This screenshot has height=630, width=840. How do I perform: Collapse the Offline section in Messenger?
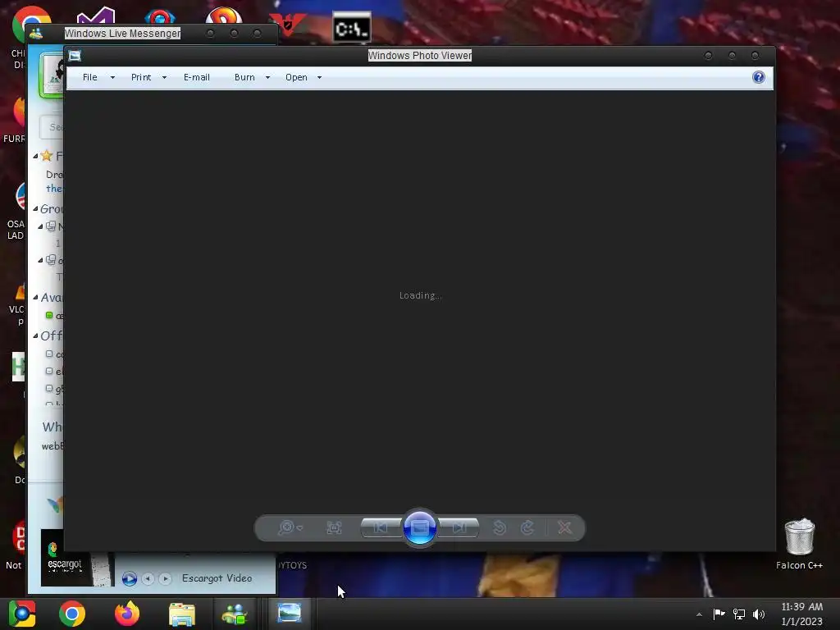pos(35,336)
